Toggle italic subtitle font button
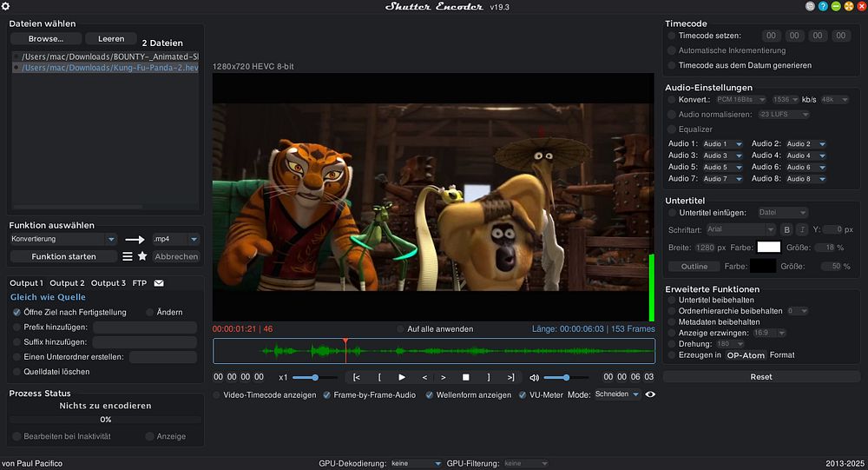 click(802, 228)
